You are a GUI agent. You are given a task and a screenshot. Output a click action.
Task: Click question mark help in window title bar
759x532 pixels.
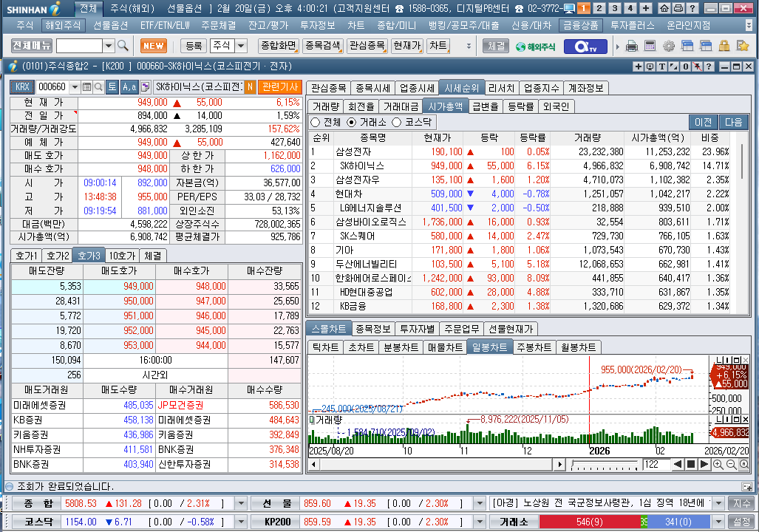(709, 66)
